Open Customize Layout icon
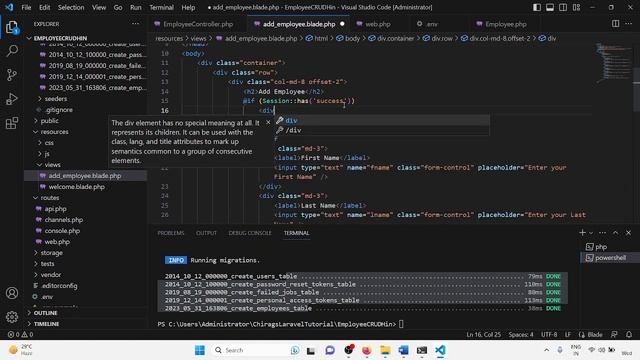Image resolution: width=640 pixels, height=360 pixels. tap(576, 7)
